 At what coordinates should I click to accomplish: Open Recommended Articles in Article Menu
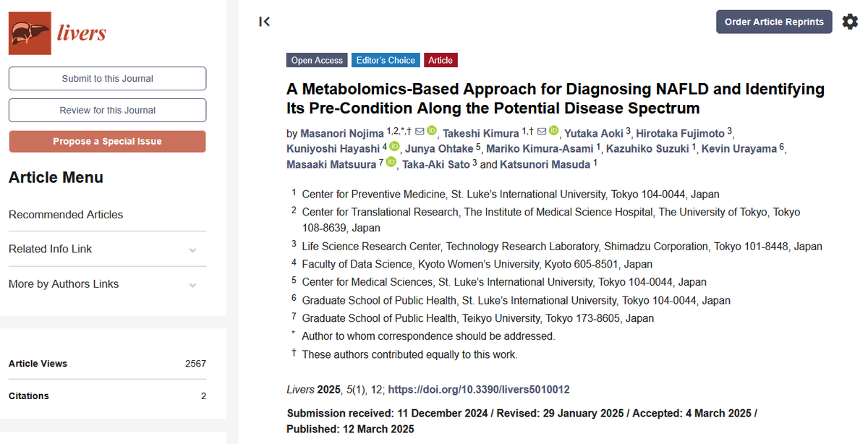point(66,215)
